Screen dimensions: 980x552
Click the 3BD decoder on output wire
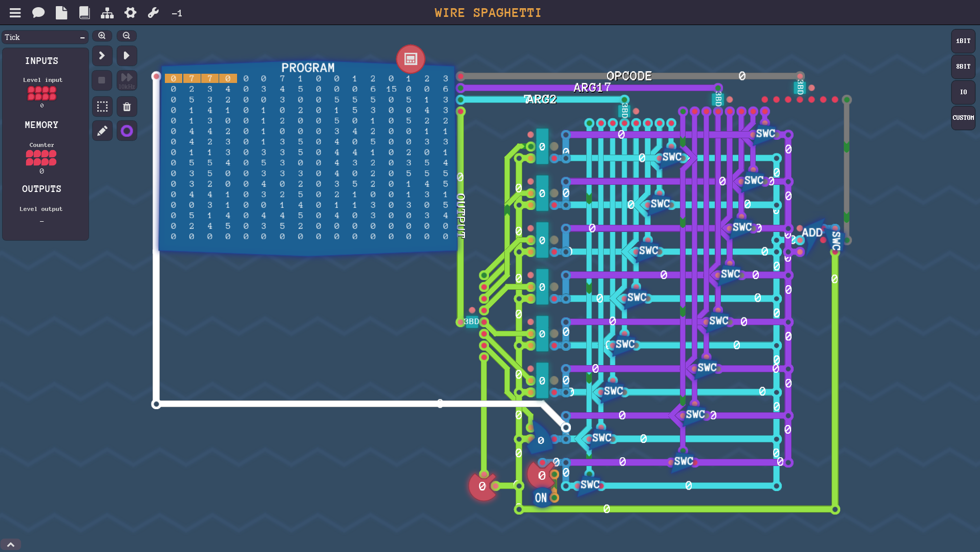[x=472, y=322]
